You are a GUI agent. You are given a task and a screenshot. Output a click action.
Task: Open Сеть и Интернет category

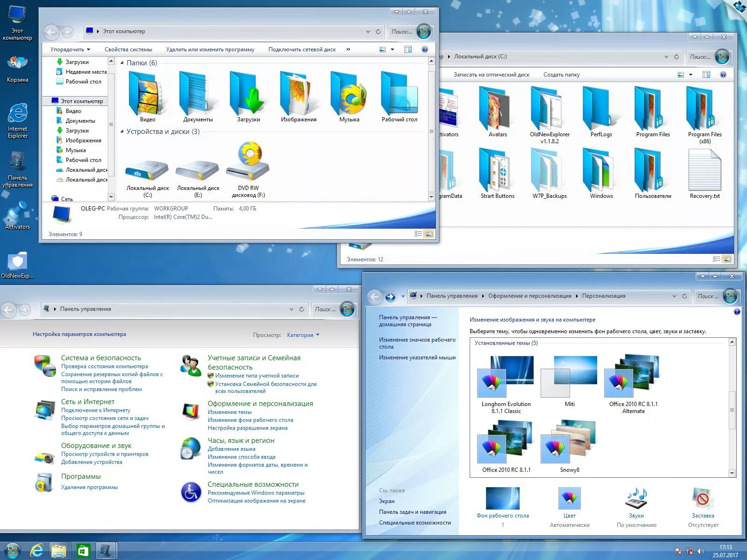click(x=88, y=402)
